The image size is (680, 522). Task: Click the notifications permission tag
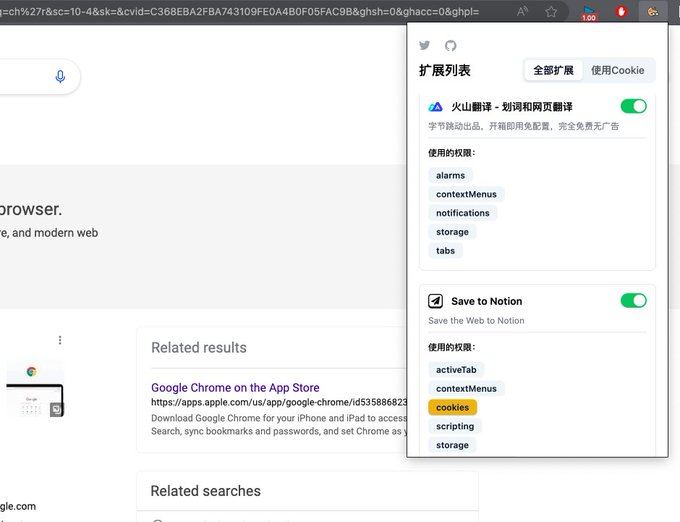463,213
